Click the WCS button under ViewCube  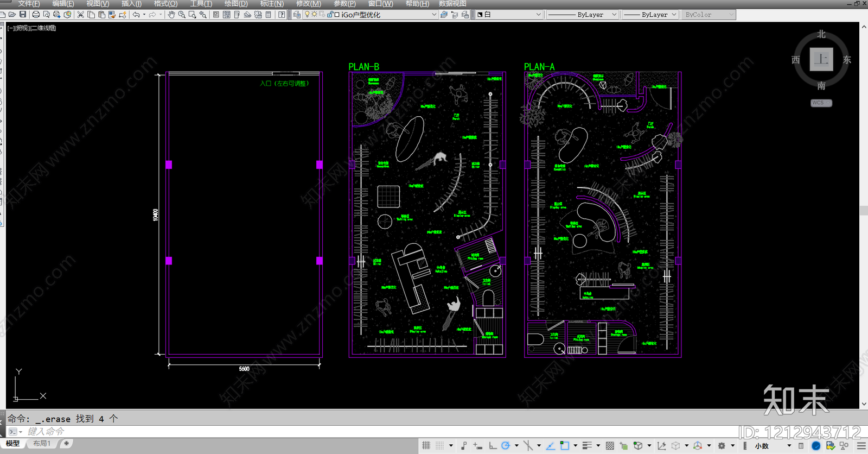point(821,103)
